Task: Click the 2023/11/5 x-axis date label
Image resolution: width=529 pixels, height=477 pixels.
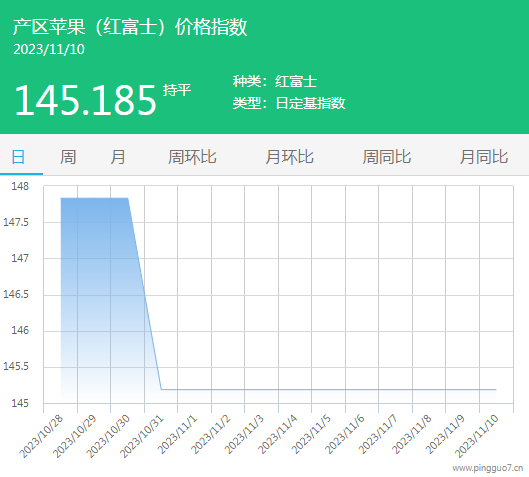Action: click(311, 435)
